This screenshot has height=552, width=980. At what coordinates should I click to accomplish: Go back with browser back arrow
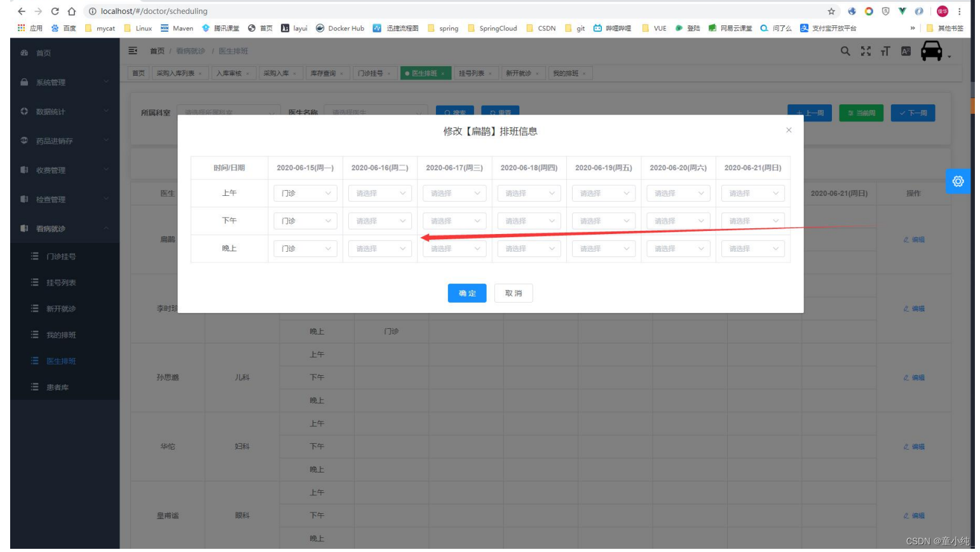(x=21, y=11)
